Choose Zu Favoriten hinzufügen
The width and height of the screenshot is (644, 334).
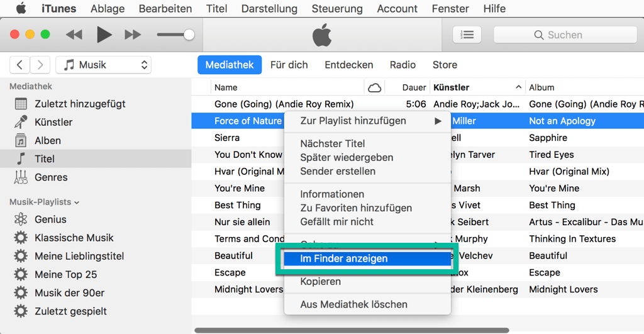(367, 208)
